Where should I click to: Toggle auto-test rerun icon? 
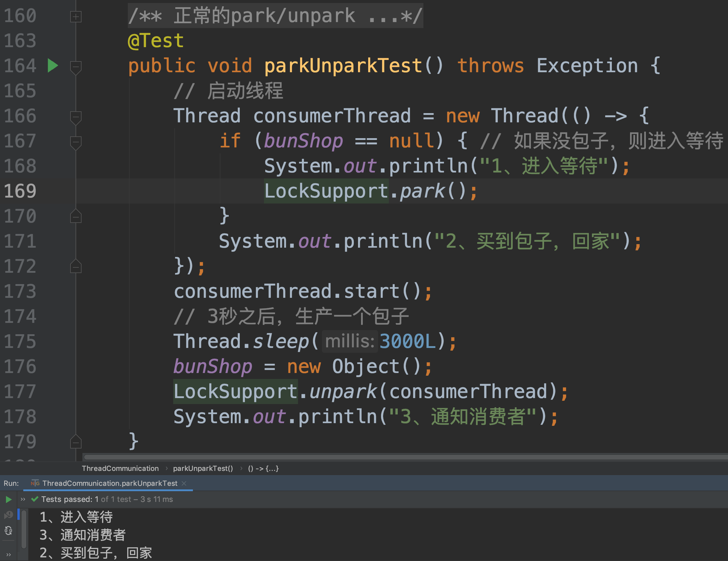click(9, 530)
